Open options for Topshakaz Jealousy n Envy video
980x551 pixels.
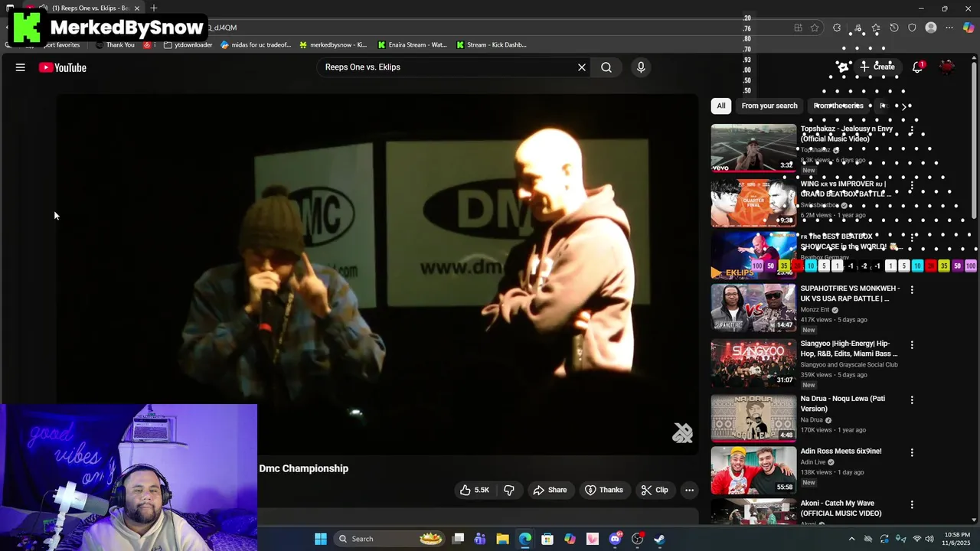(911, 129)
